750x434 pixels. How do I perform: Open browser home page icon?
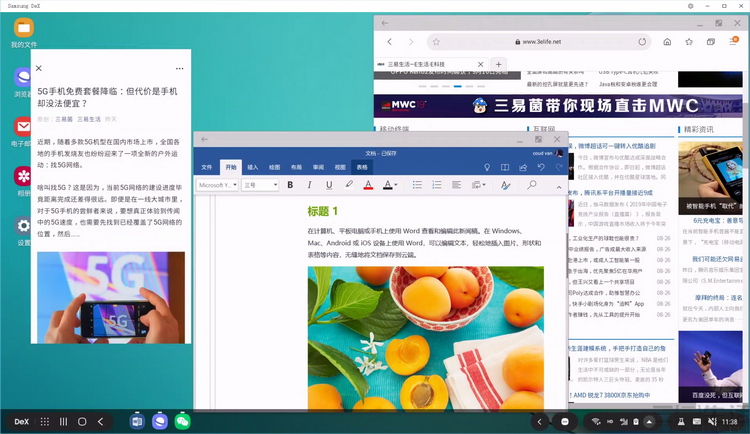[667, 42]
